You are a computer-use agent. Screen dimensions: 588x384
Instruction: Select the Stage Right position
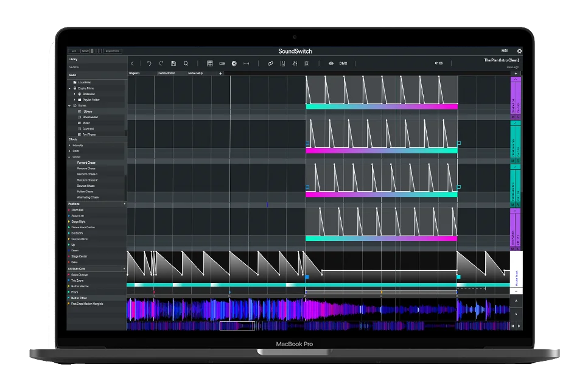(79, 222)
